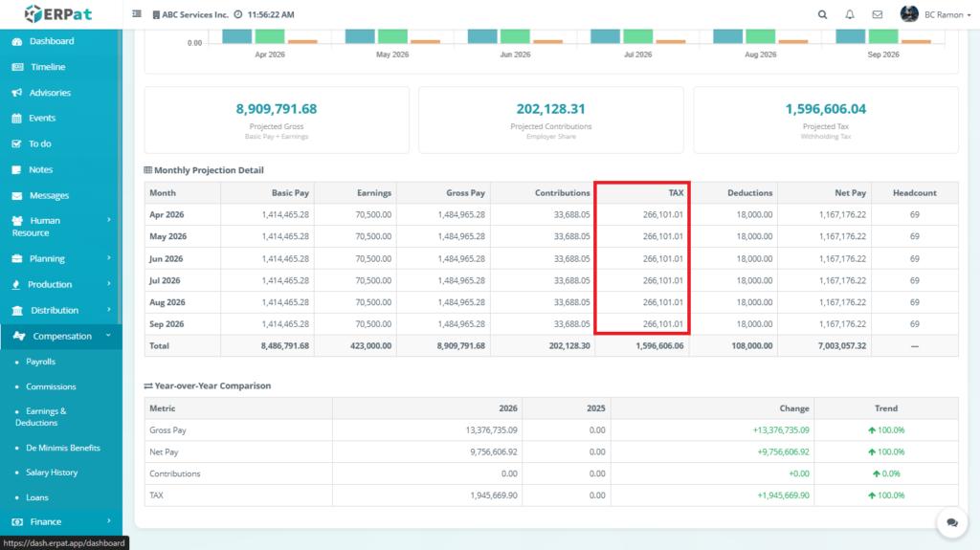Click the ERPat logo

pos(58,14)
